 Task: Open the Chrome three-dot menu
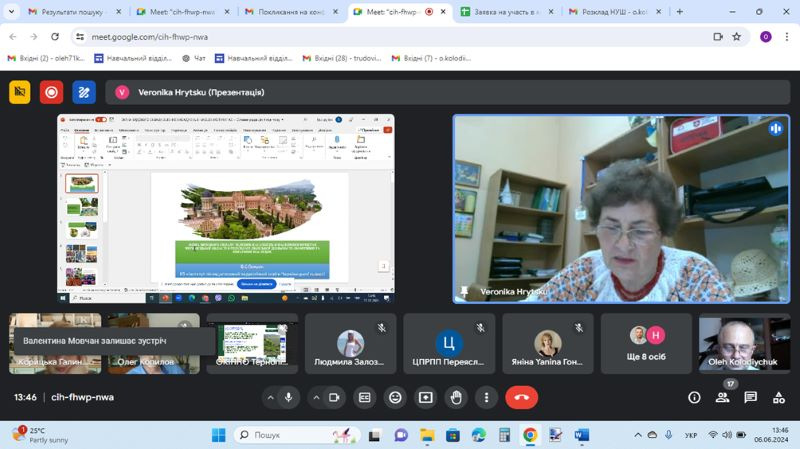coord(787,37)
